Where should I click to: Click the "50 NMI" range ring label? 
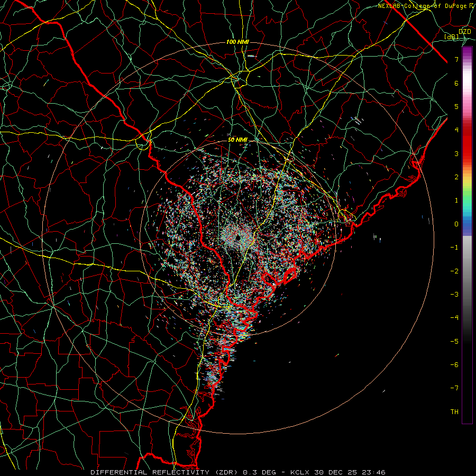click(237, 140)
